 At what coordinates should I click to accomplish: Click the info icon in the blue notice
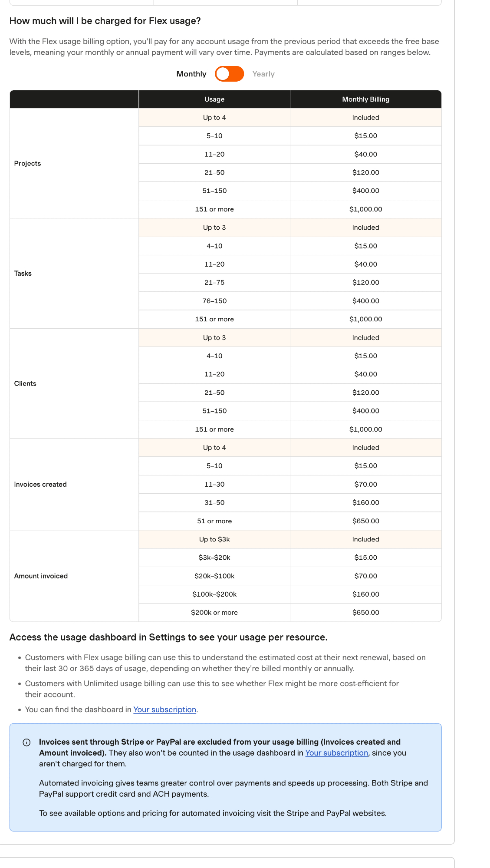click(x=26, y=742)
